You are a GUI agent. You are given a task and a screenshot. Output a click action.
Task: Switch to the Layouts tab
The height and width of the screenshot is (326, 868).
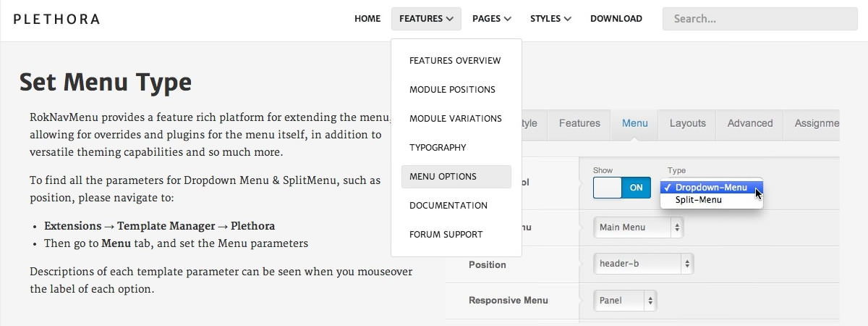click(687, 123)
